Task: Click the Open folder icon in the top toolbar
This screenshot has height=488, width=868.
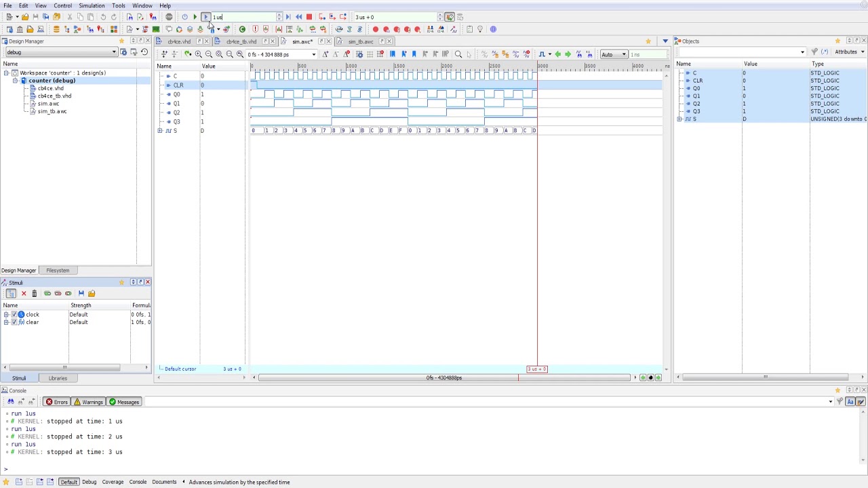Action: point(25,17)
